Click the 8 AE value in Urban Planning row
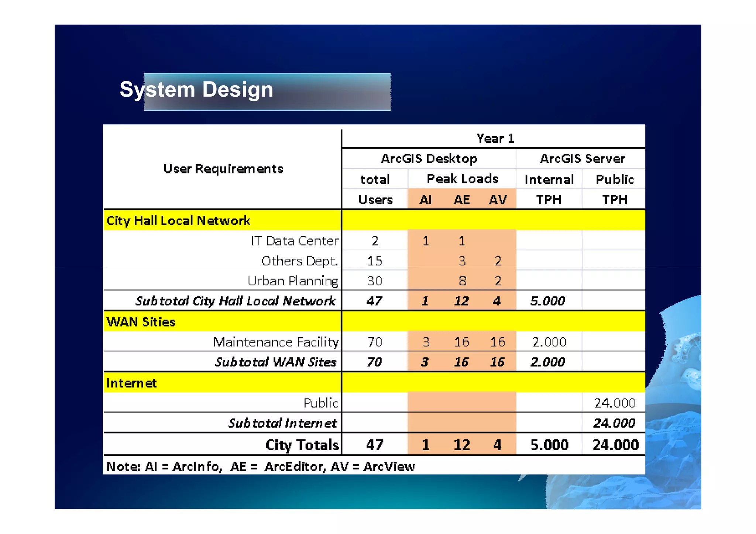 tap(462, 281)
